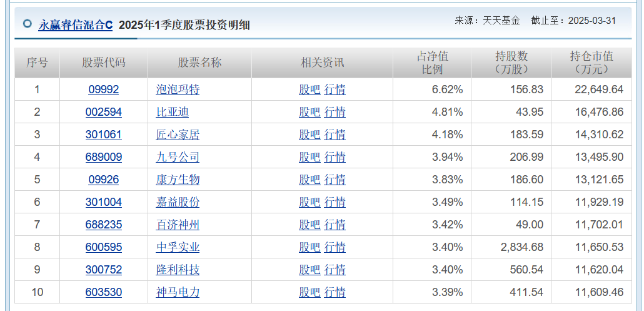
Task: Click the 持股数（万股） column header
Action: click(511, 63)
